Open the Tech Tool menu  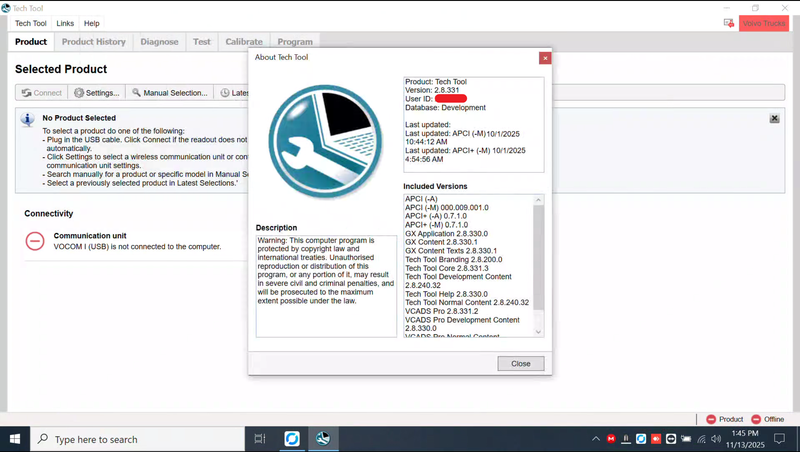pyautogui.click(x=30, y=23)
